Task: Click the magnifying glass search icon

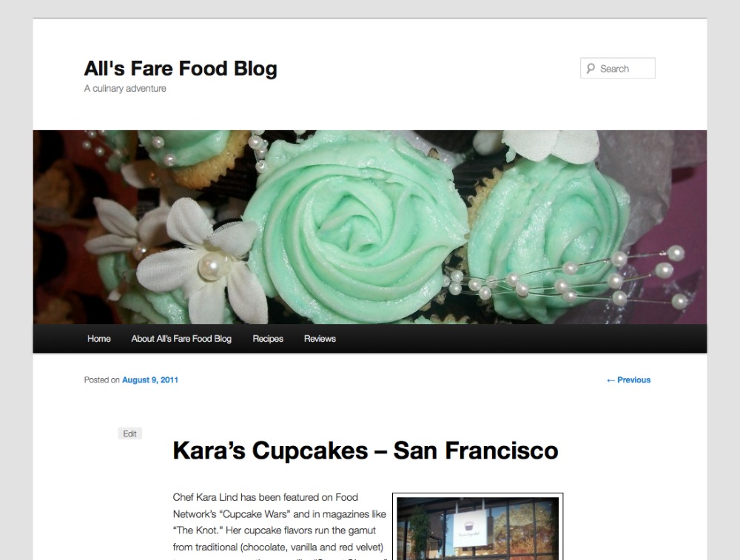Action: (x=591, y=69)
